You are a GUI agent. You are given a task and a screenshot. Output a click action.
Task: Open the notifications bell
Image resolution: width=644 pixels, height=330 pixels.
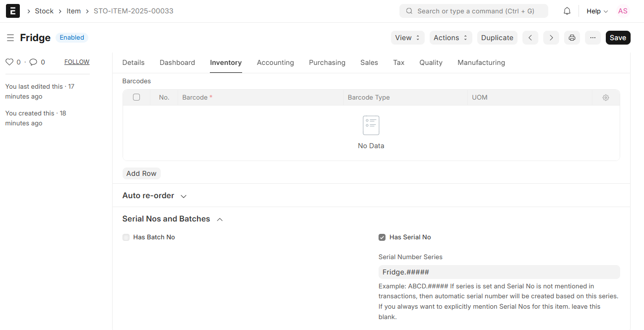pos(567,11)
